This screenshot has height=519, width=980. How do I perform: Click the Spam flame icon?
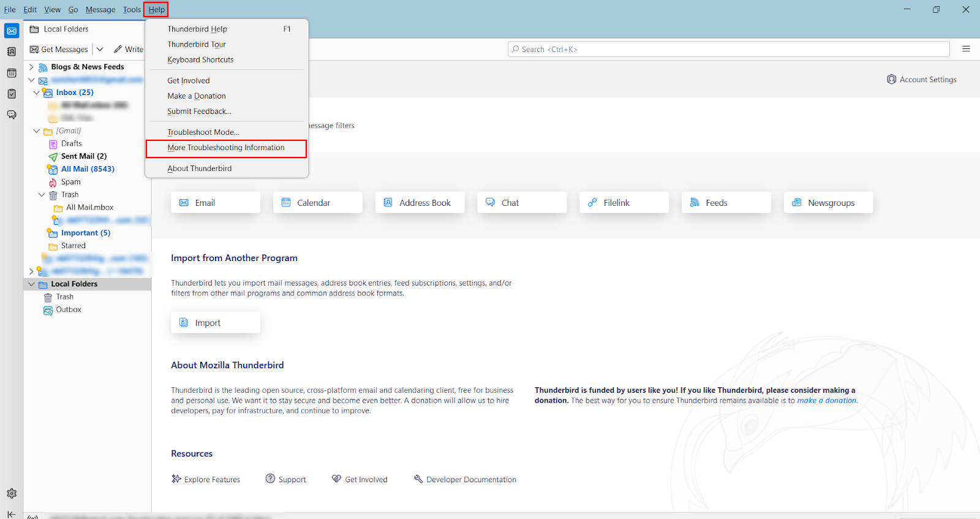[53, 183]
